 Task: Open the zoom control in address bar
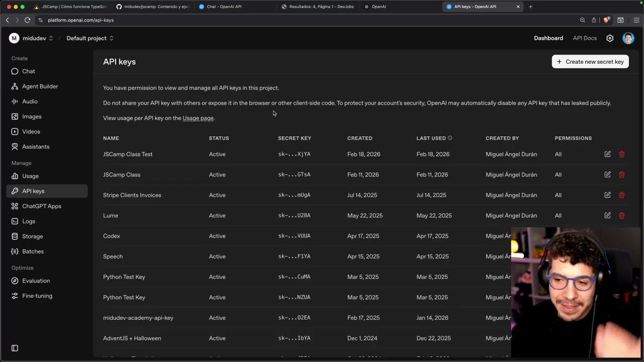click(583, 20)
